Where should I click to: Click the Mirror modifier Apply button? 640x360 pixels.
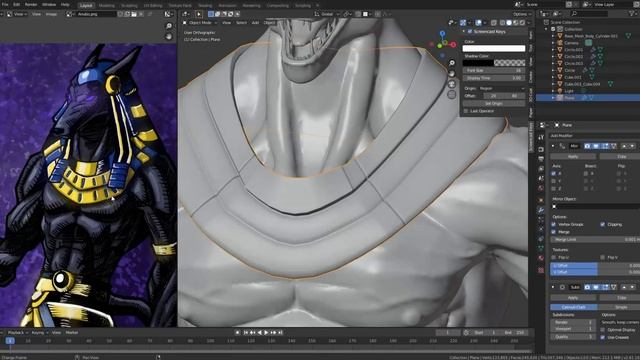(573, 157)
